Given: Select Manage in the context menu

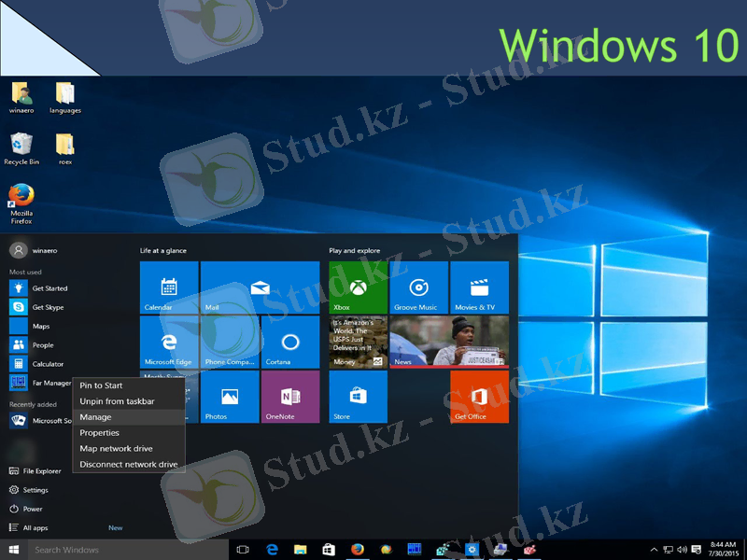Looking at the screenshot, I should click(x=96, y=417).
